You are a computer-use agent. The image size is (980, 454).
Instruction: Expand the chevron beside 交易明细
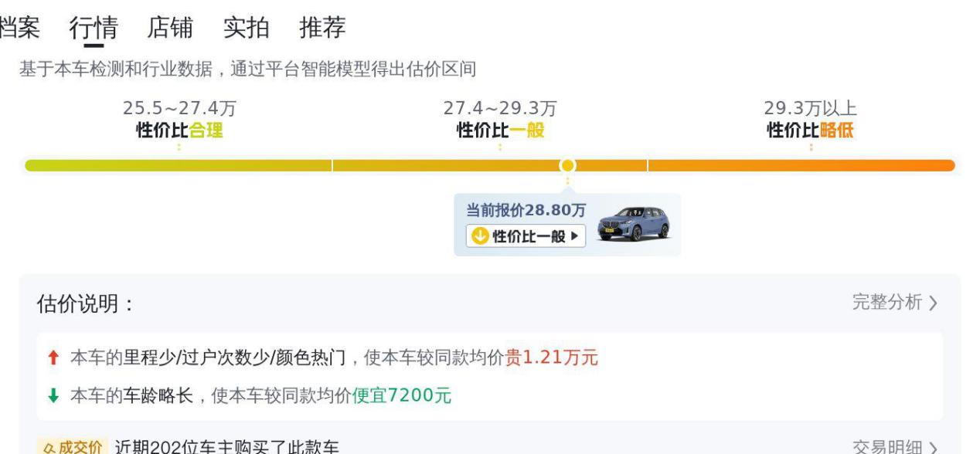point(933,448)
